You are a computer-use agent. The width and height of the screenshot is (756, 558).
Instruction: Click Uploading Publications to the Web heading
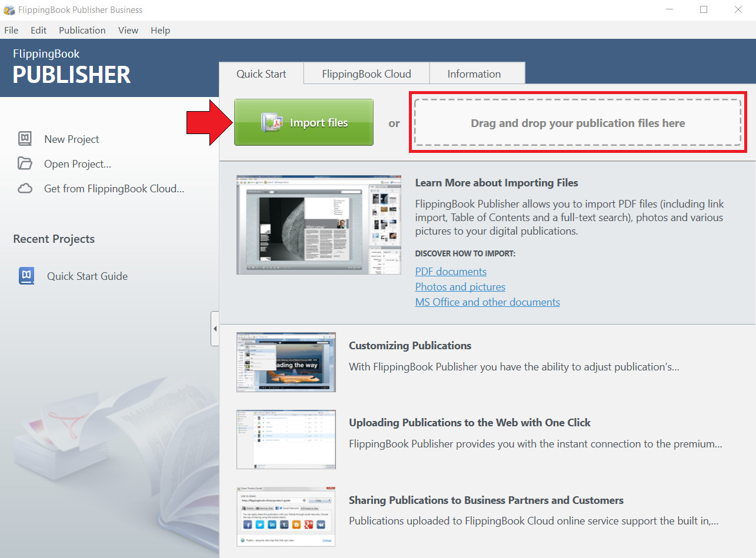coord(469,423)
